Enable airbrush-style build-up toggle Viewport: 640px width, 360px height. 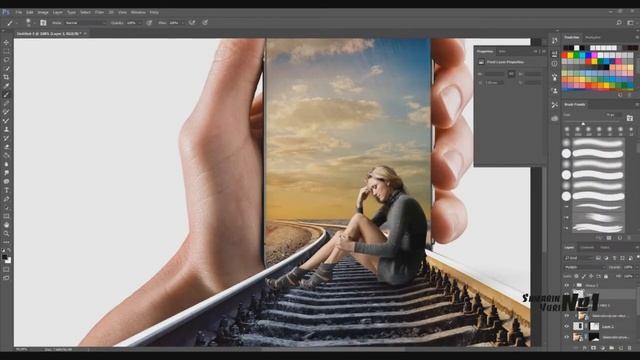coord(192,23)
